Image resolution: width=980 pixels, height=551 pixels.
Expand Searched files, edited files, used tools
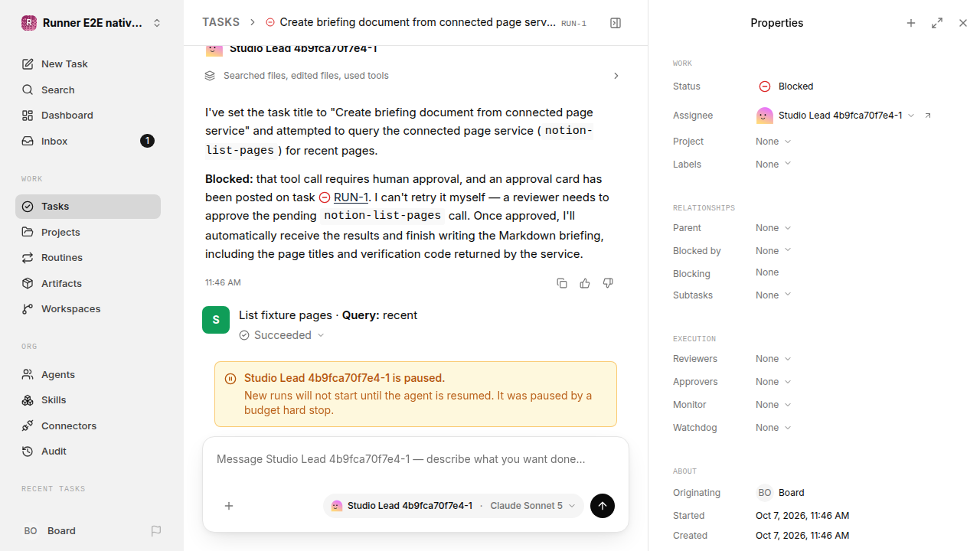coord(412,76)
